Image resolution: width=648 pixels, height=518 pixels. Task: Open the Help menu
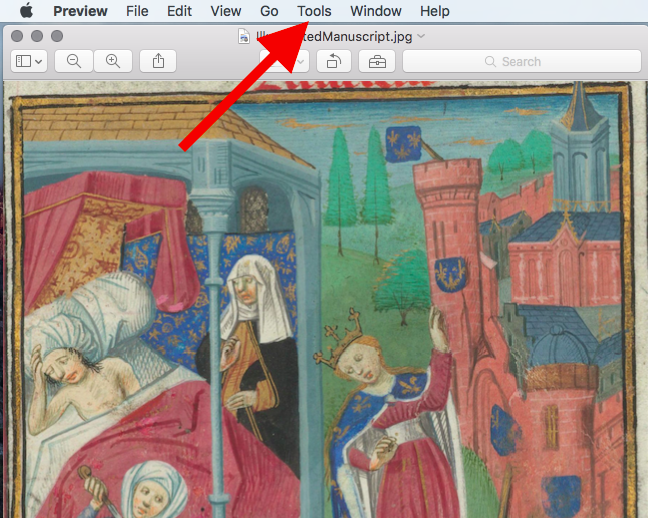[x=435, y=11]
